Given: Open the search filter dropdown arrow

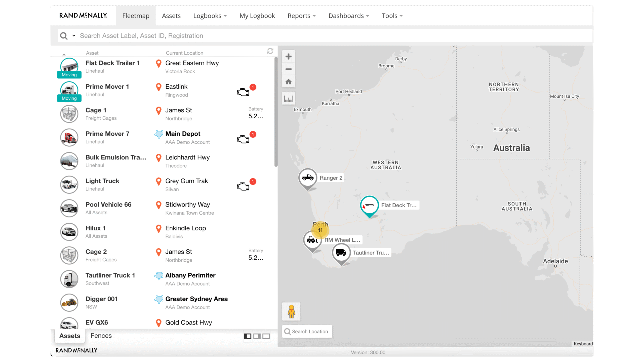Looking at the screenshot, I should (x=74, y=36).
